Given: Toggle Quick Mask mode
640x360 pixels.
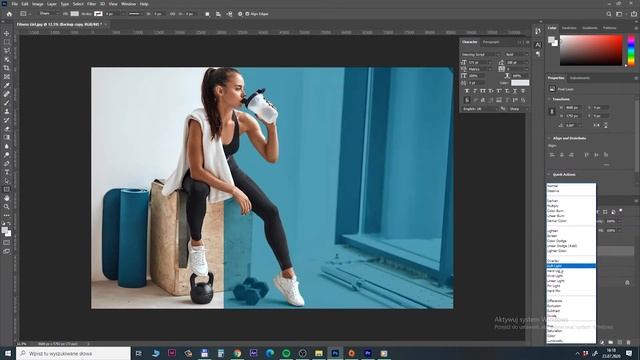Looking at the screenshot, I should coord(7,243).
